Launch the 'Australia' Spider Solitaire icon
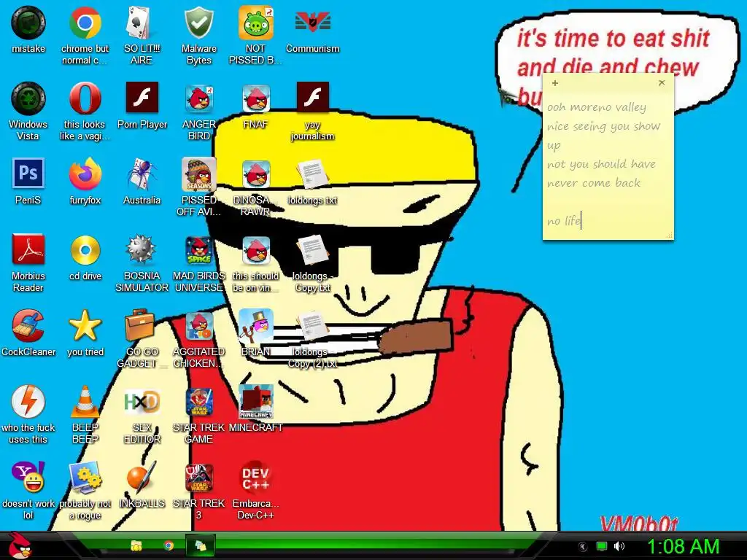 142,174
